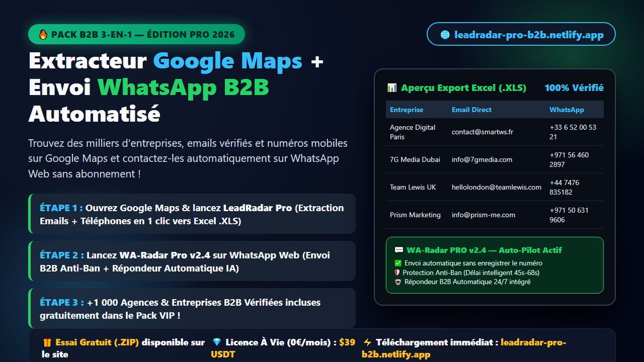Click the $39 USDT price text
This screenshot has height=362, width=644.
click(x=283, y=348)
